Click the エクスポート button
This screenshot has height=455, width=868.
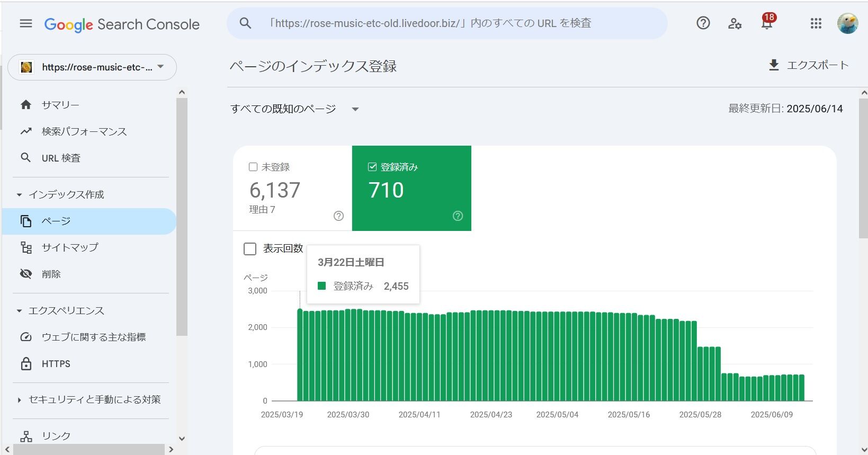point(808,65)
